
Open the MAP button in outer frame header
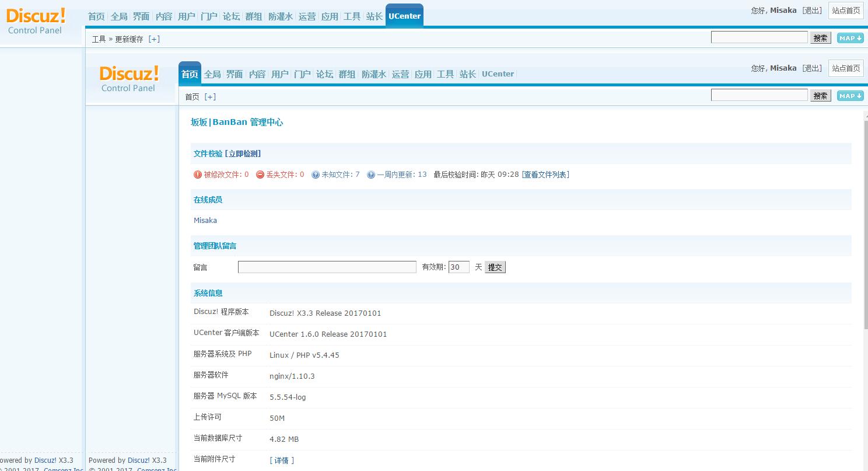850,38
